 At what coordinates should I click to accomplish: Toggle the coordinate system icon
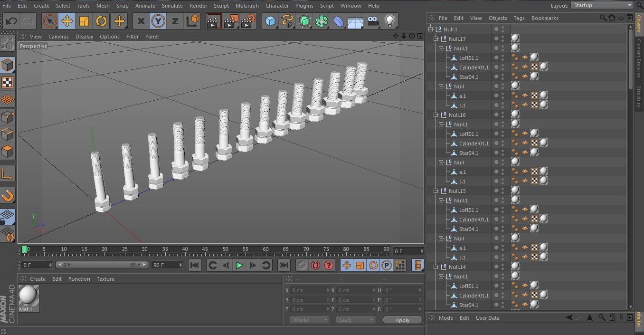point(192,21)
